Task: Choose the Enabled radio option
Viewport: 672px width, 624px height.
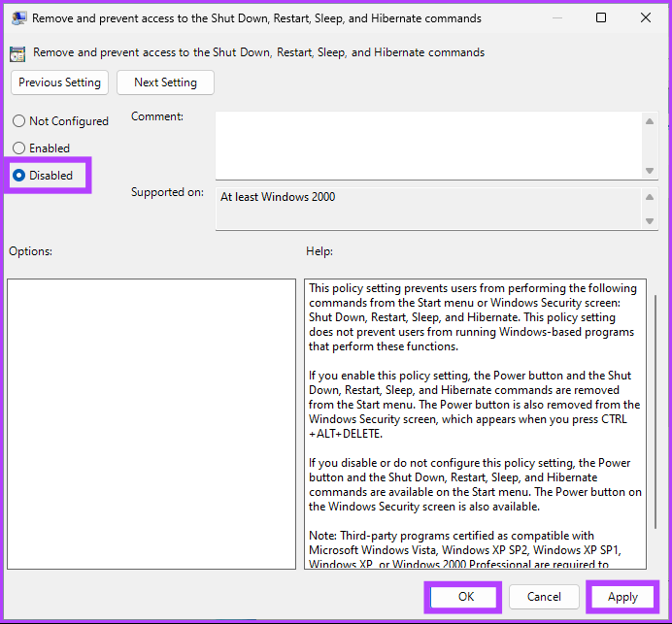Action: click(18, 148)
